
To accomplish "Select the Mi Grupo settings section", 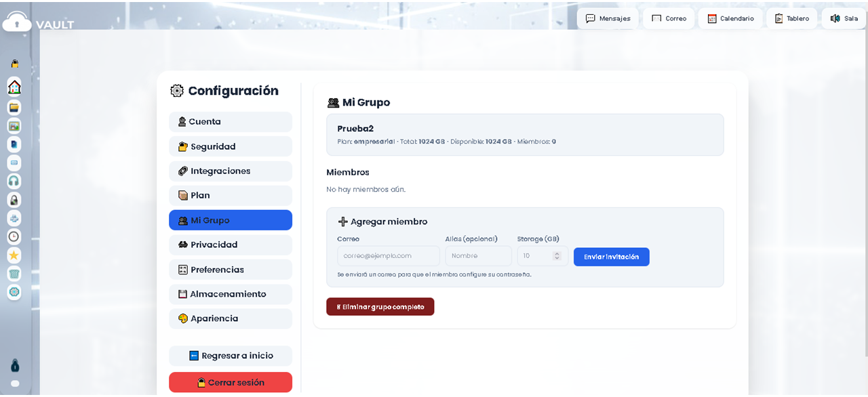I will tap(231, 220).
